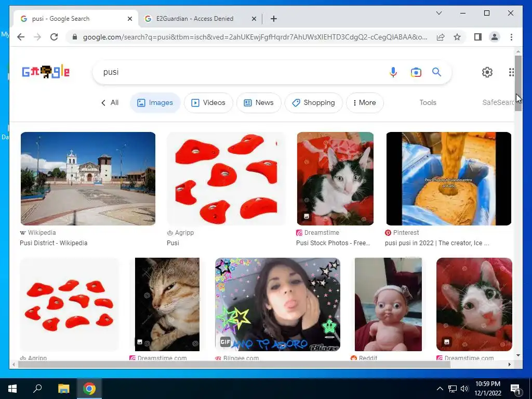532x399 pixels.
Task: Open Google quick settings gear
Action: [x=487, y=72]
